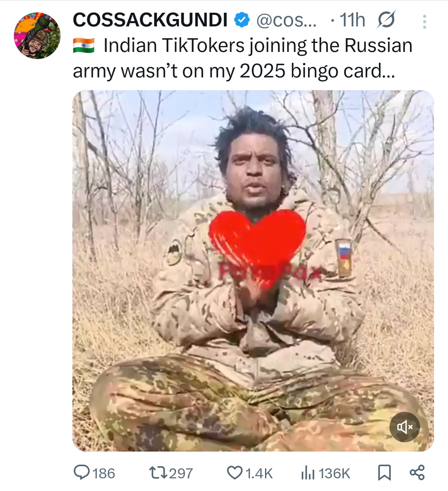Open the COSSACKGUNDI display name link
Image resolution: width=448 pixels, height=491 pixels.
(x=150, y=20)
